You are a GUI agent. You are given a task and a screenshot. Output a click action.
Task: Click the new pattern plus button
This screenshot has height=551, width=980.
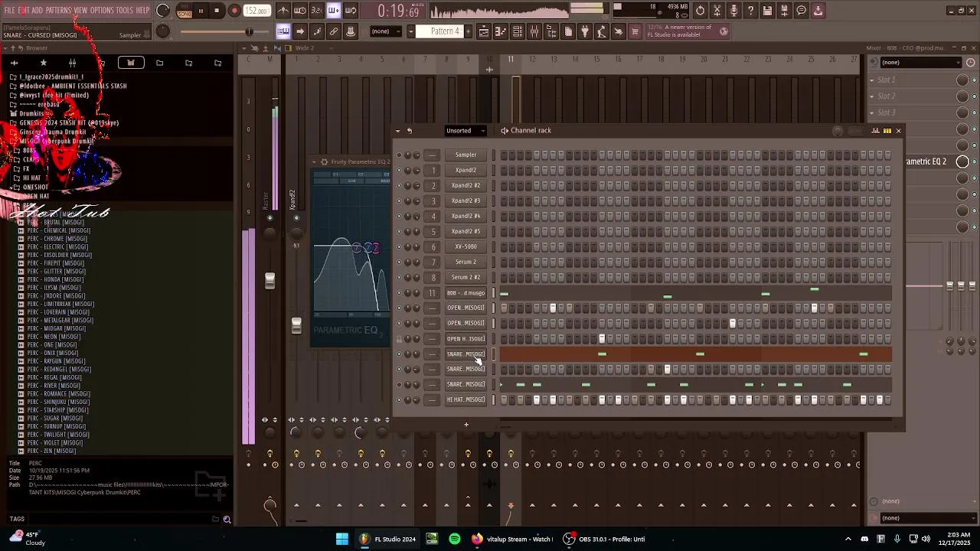click(469, 31)
